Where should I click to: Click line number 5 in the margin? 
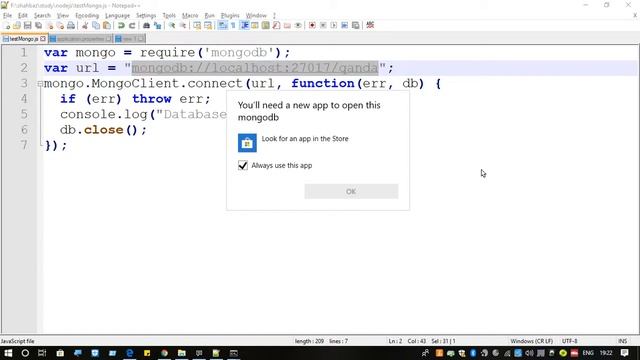pyautogui.click(x=24, y=114)
